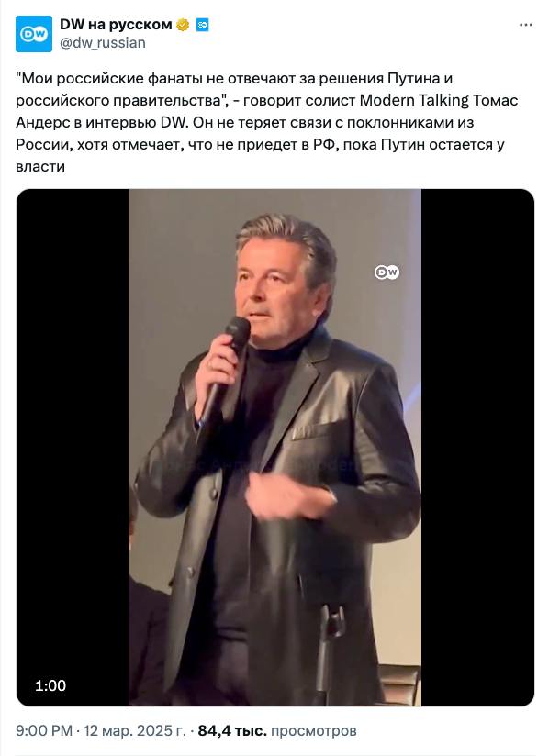Screen dimensions: 549x756
Task: Open the DW profile avatar
Action: [34, 34]
